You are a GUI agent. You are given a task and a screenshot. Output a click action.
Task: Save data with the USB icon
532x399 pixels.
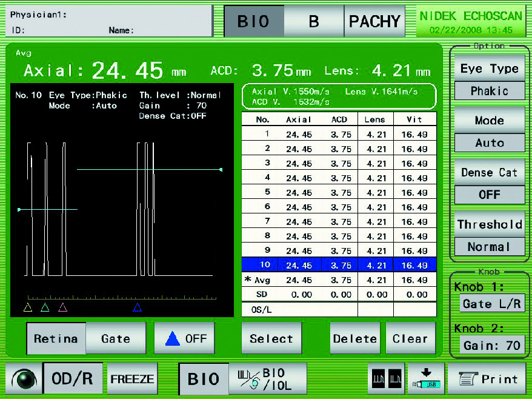click(x=427, y=378)
